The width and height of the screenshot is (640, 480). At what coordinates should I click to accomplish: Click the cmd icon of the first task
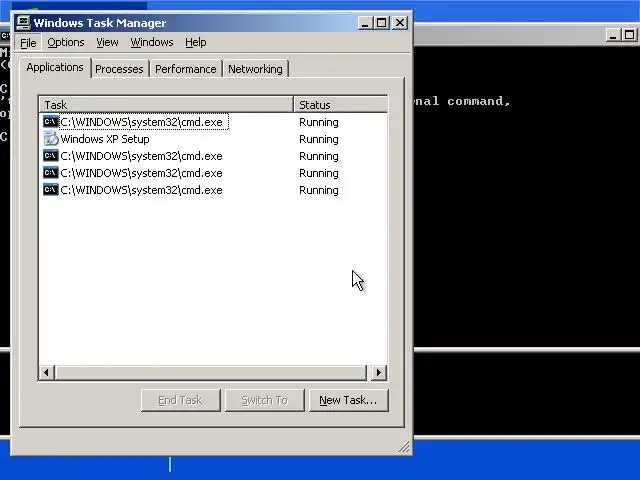(x=51, y=122)
